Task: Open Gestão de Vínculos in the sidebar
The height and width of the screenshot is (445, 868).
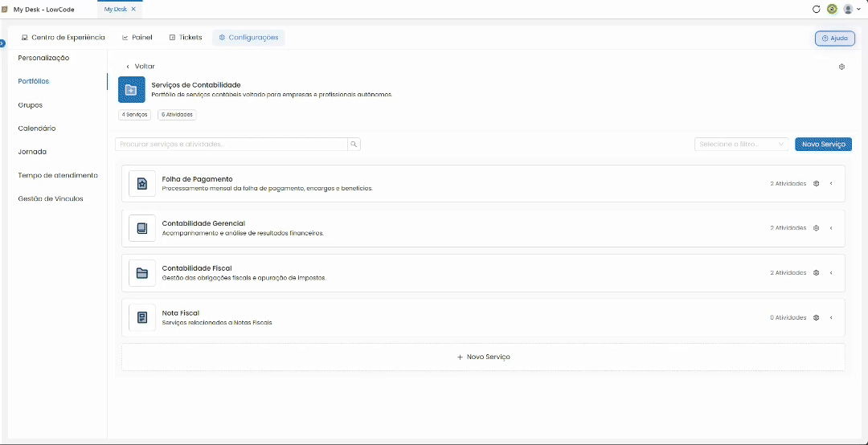Action: [51, 198]
